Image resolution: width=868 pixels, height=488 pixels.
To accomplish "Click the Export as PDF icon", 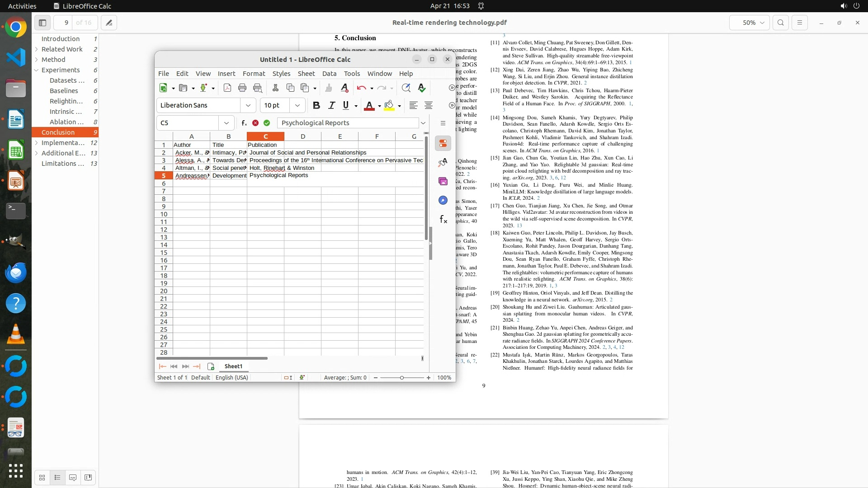I will (227, 88).
